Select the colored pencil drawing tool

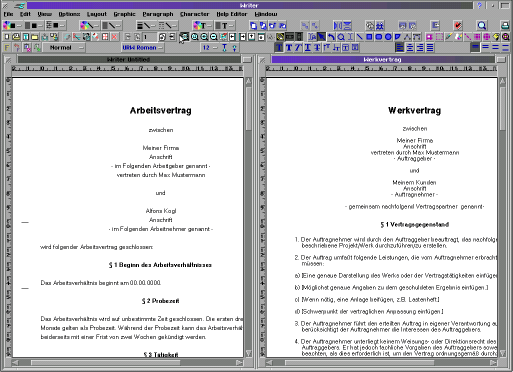[449, 37]
